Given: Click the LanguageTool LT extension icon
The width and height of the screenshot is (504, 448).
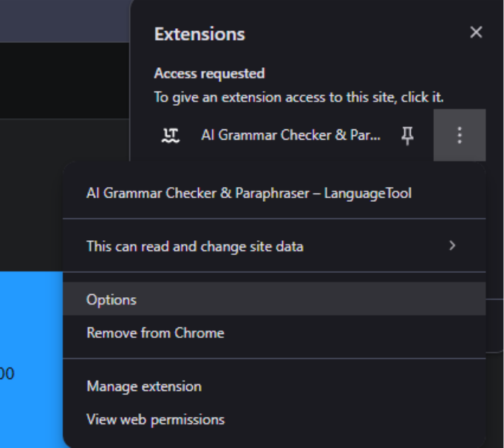Looking at the screenshot, I should click(171, 135).
